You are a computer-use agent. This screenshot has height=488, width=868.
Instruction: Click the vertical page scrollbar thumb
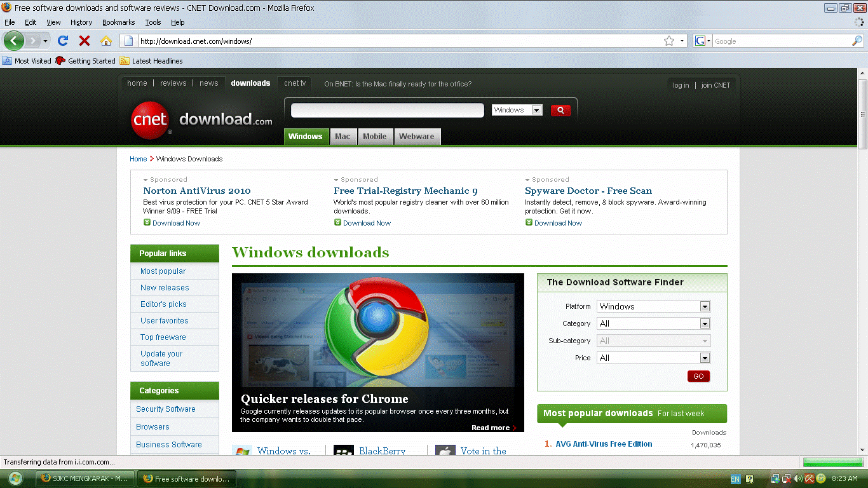point(863,114)
